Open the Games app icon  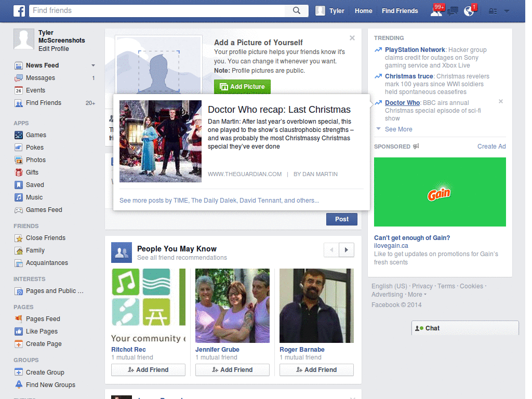pyautogui.click(x=19, y=135)
